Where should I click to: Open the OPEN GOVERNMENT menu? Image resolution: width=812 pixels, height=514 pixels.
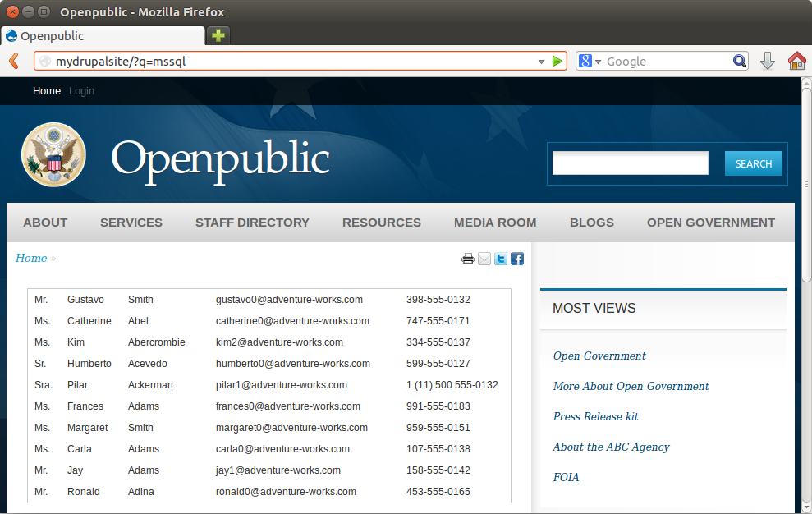(x=710, y=223)
